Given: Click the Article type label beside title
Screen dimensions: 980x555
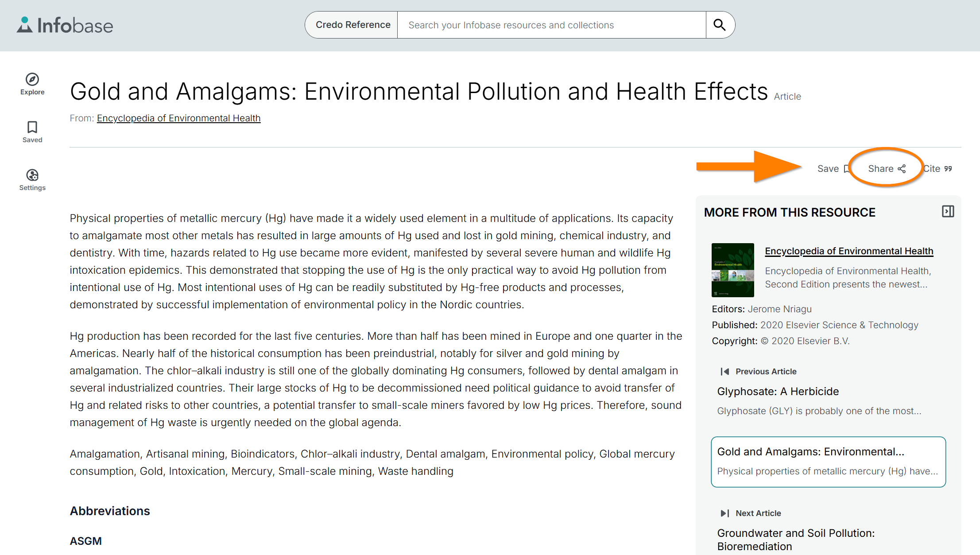Looking at the screenshot, I should point(787,97).
